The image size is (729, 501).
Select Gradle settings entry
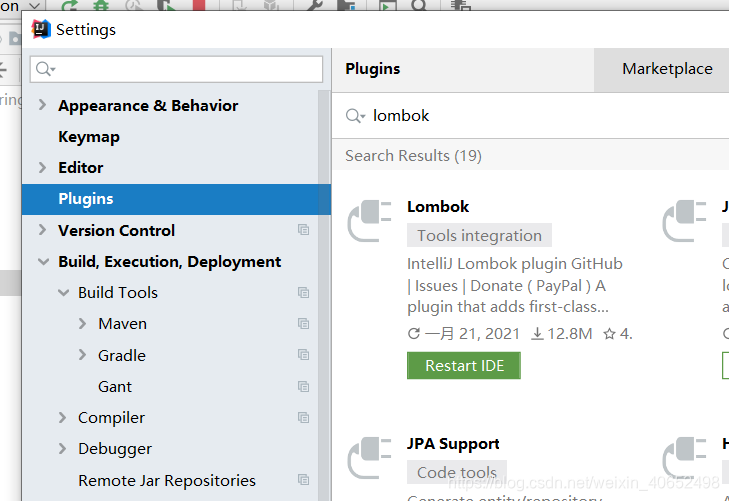point(122,355)
